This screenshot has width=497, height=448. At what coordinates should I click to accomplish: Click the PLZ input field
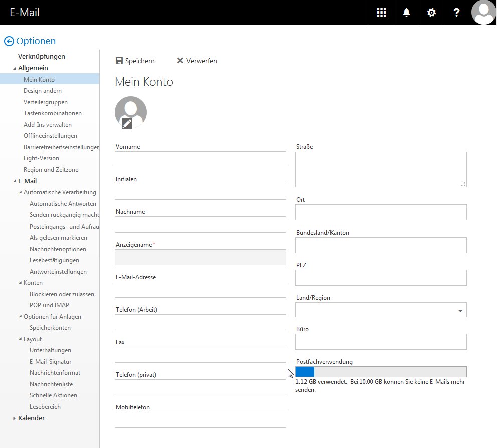pos(381,278)
